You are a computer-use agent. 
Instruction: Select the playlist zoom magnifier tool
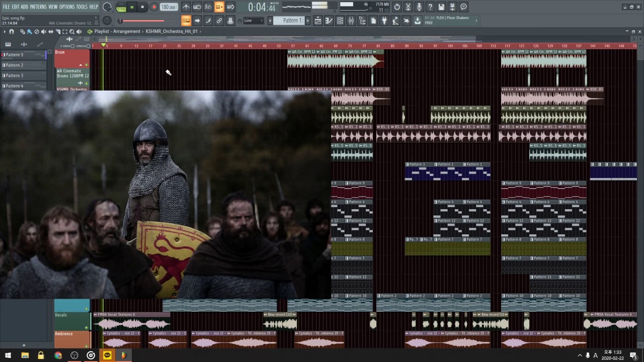(x=72, y=32)
